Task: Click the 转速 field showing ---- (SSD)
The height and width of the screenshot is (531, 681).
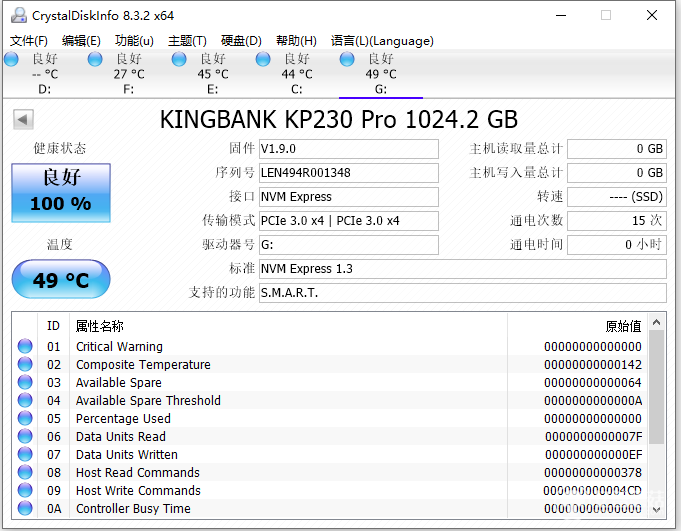Action: coord(617,197)
